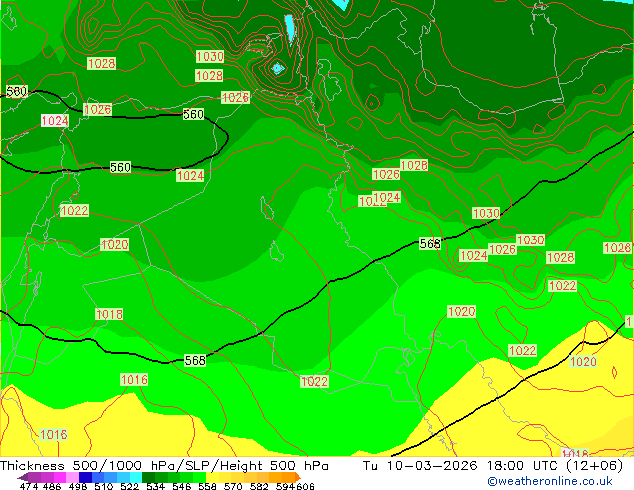The height and width of the screenshot is (490, 634).
Task: Pick the darkest green swatch above 534
Action: coord(148,477)
